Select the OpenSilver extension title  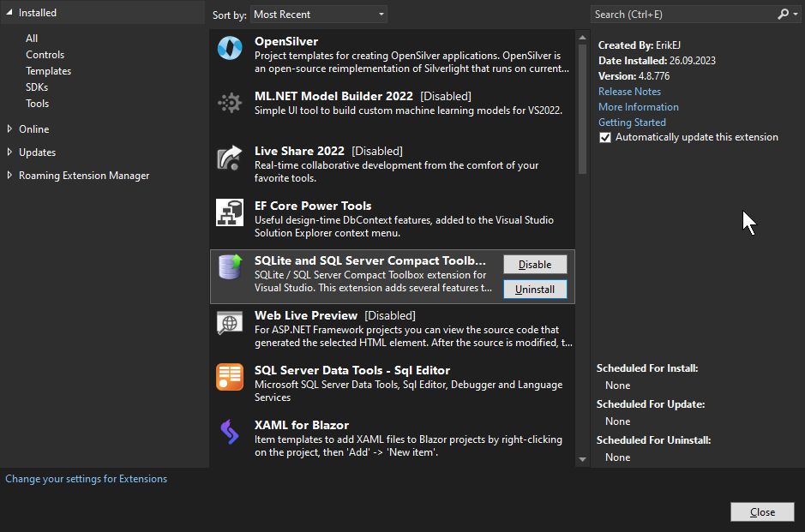click(286, 42)
